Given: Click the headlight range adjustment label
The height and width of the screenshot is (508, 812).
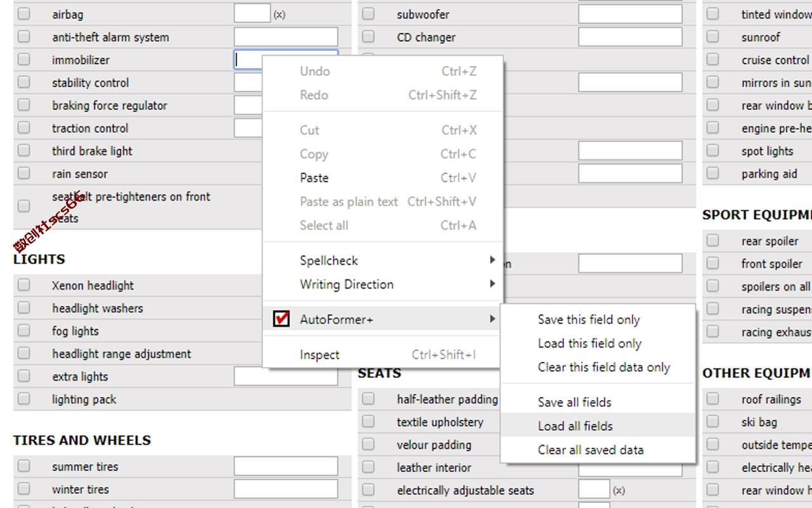Looking at the screenshot, I should [x=122, y=354].
